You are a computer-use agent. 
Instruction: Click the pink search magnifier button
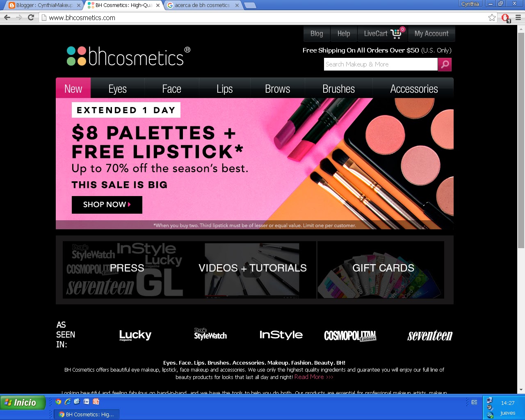[445, 64]
